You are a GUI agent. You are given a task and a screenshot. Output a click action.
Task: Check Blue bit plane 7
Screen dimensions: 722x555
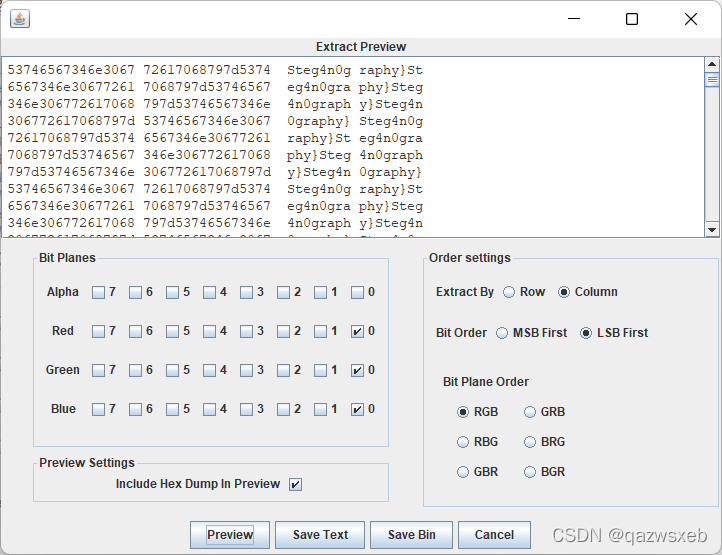pyautogui.click(x=99, y=409)
